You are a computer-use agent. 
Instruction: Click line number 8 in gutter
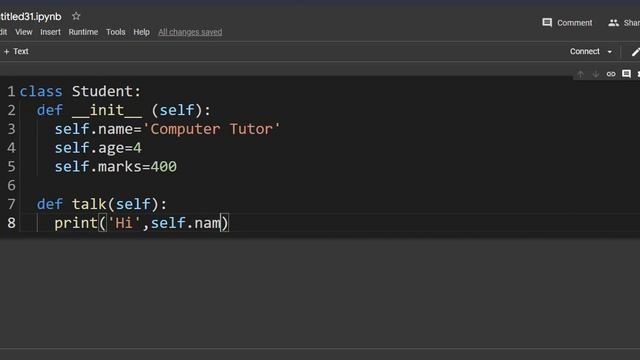(x=11, y=223)
